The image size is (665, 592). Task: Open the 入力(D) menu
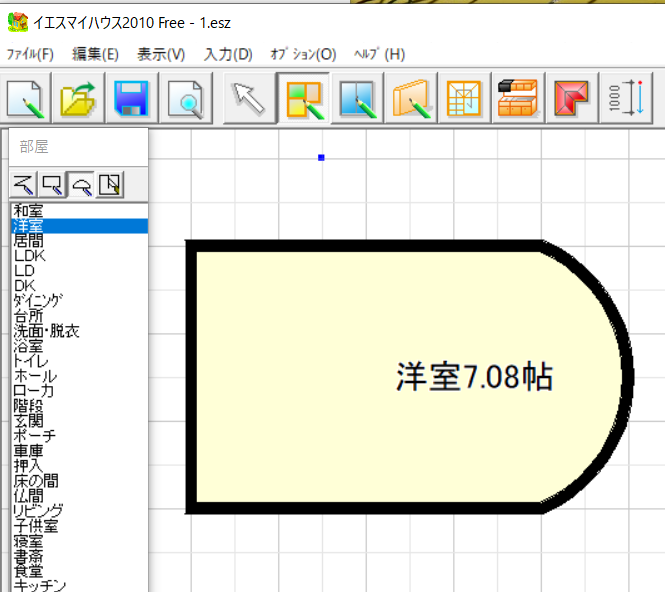[228, 54]
